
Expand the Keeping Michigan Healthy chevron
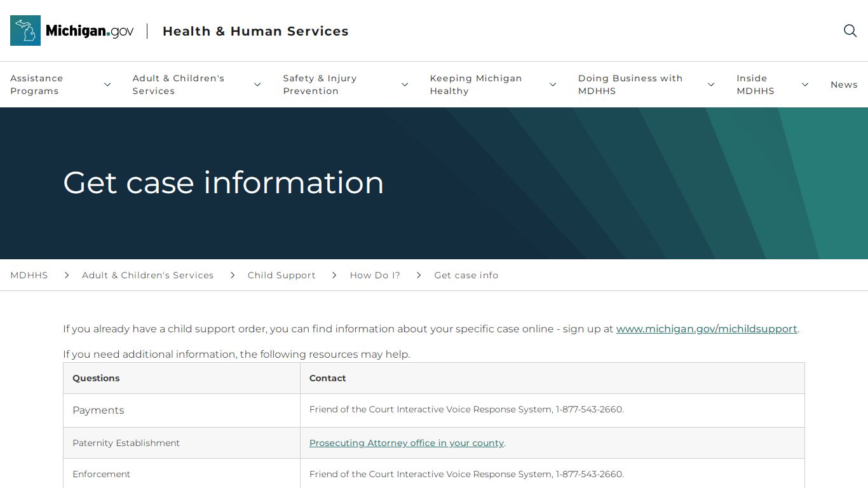[x=553, y=85]
